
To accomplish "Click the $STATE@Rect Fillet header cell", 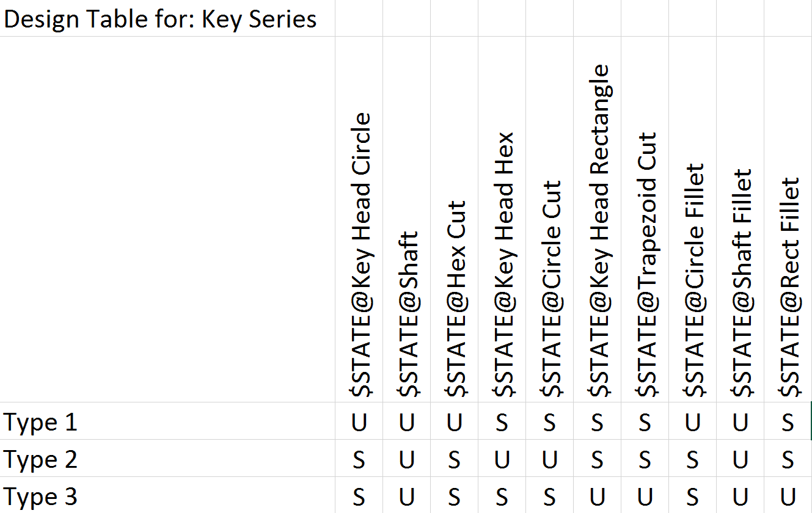I will [x=788, y=219].
